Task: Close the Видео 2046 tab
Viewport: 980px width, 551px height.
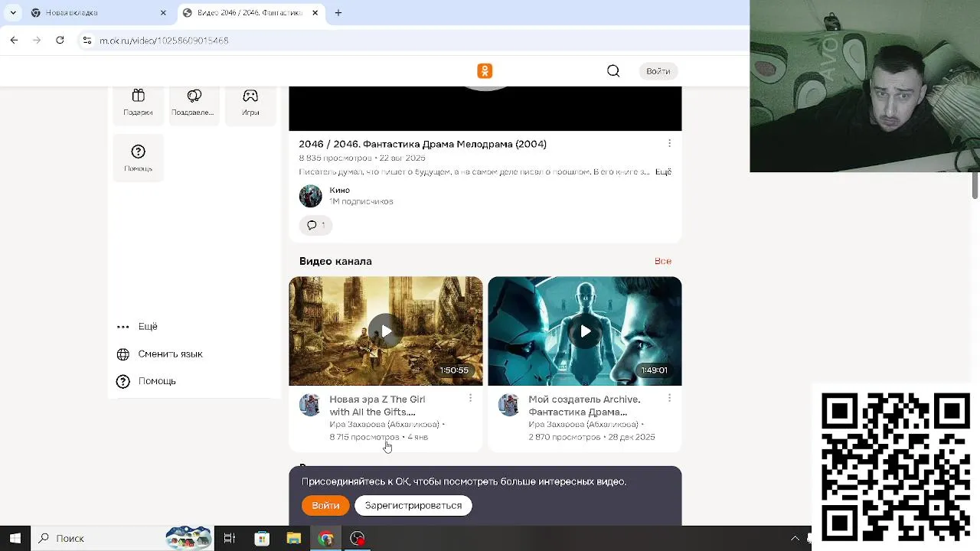Action: coord(316,13)
